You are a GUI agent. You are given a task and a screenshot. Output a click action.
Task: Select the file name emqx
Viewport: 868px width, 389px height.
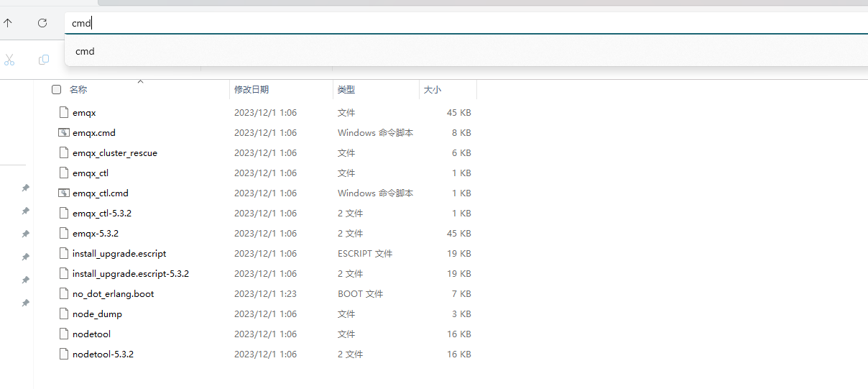click(84, 113)
